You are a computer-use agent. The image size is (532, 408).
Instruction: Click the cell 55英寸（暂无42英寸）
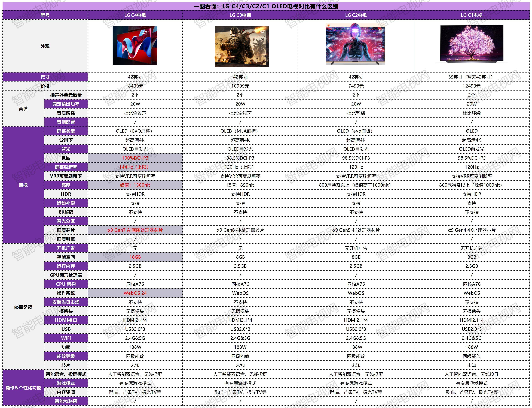(472, 77)
